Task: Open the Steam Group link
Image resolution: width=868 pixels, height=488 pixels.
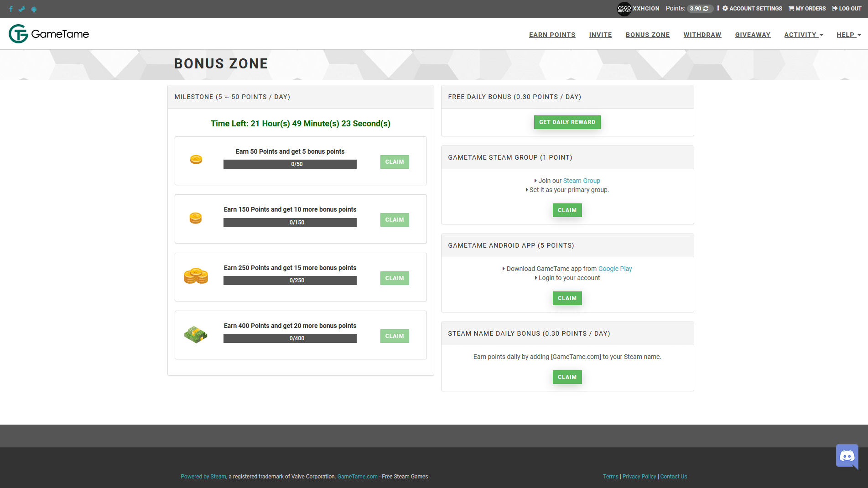Action: click(582, 181)
